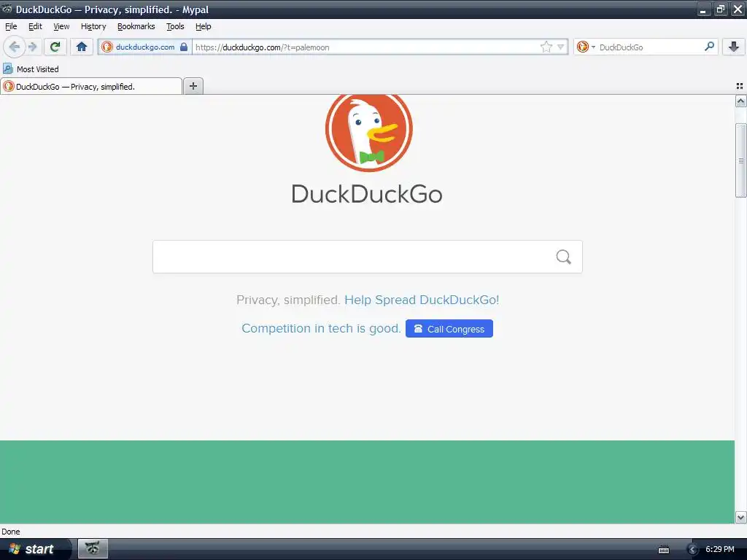Follow the Help Spread DuckDuckGo! link
The height and width of the screenshot is (560, 747).
[422, 300]
